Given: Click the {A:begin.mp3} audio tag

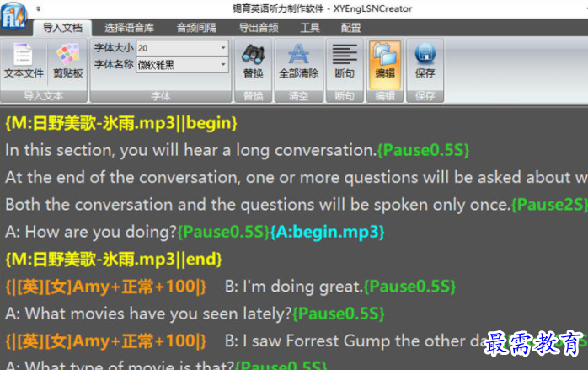Looking at the screenshot, I should tap(327, 232).
